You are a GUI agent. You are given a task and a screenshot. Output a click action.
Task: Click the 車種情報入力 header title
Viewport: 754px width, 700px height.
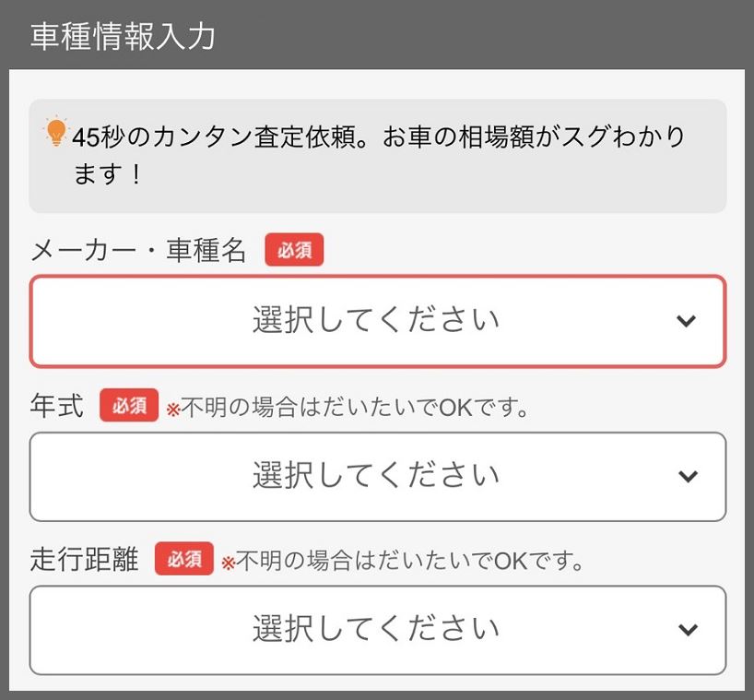pyautogui.click(x=124, y=35)
